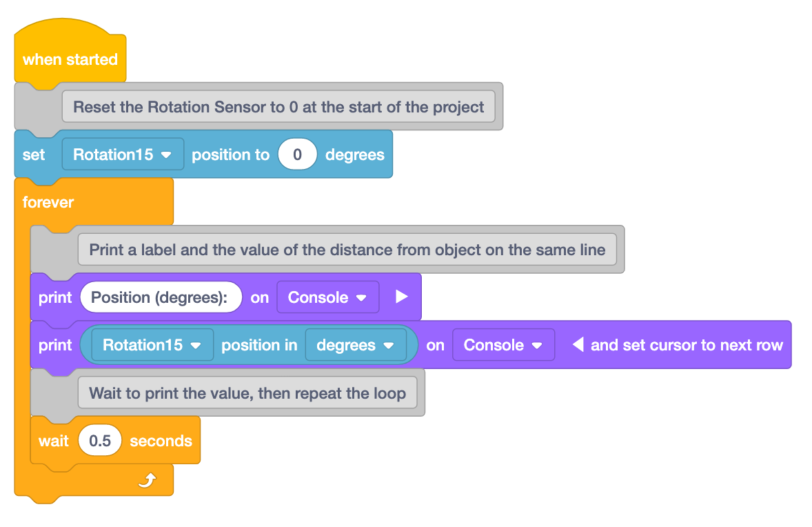The image size is (812, 527).
Task: Click the loop repeat arrow in the forever block
Action: (147, 479)
